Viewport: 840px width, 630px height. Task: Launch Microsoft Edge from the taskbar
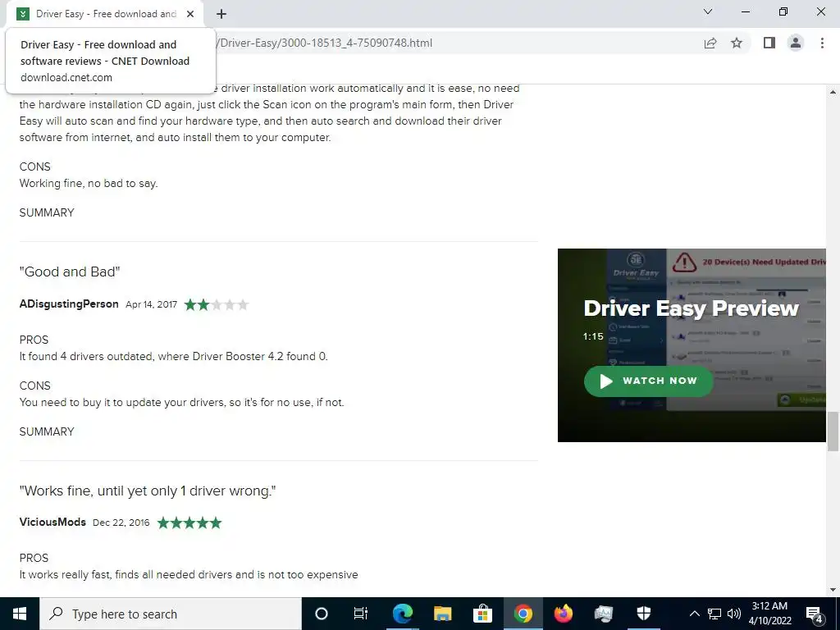pyautogui.click(x=402, y=614)
